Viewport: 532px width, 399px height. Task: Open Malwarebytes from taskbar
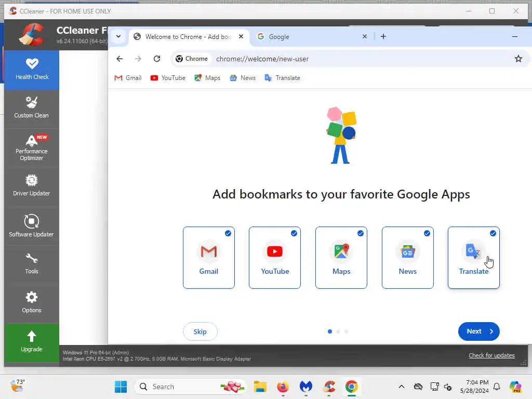(x=305, y=387)
